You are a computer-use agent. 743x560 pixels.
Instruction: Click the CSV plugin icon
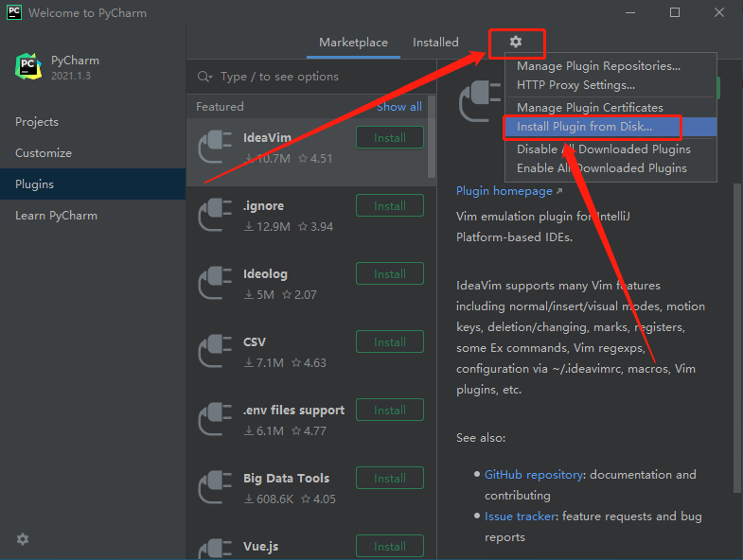pos(215,351)
